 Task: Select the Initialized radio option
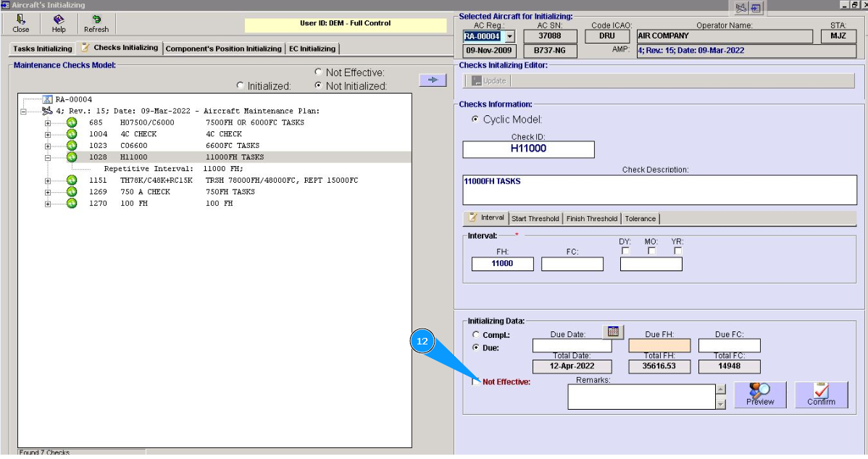tap(241, 86)
